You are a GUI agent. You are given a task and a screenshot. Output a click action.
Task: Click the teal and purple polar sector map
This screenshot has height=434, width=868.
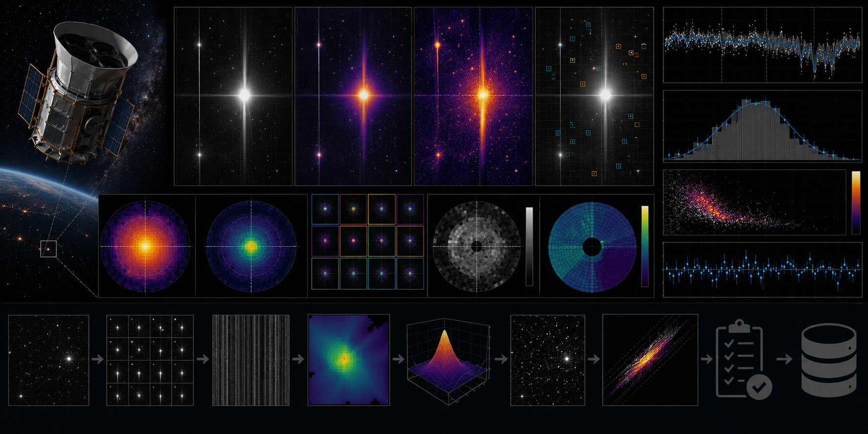pos(592,247)
